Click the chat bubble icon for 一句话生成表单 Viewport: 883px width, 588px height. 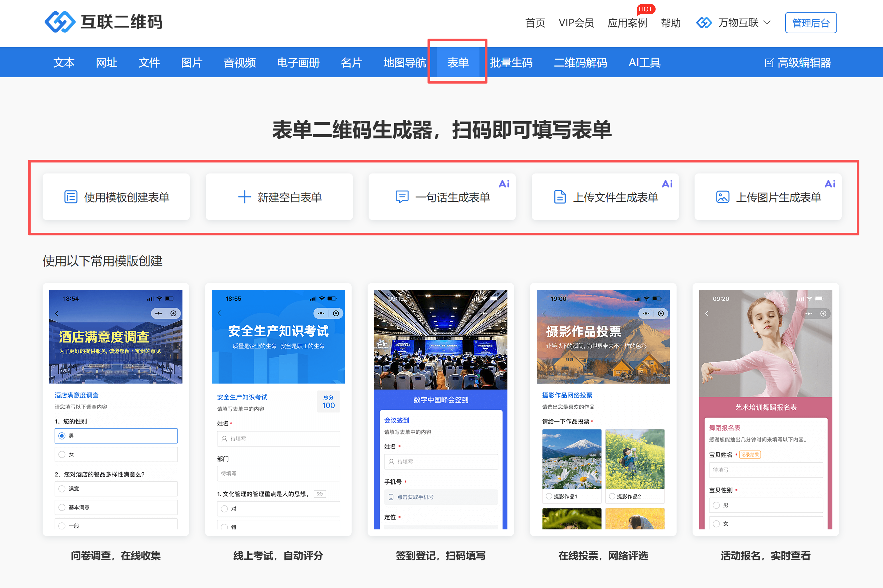tap(402, 196)
